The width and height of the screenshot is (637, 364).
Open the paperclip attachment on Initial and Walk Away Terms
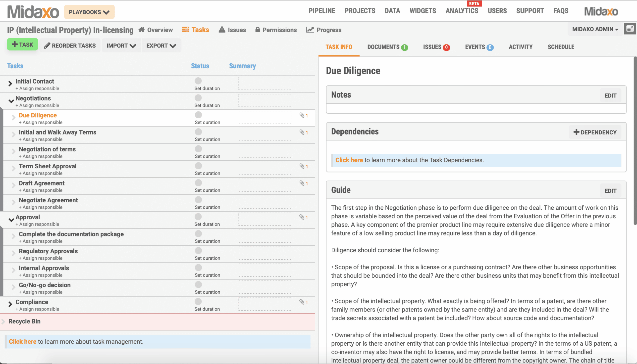pyautogui.click(x=304, y=132)
